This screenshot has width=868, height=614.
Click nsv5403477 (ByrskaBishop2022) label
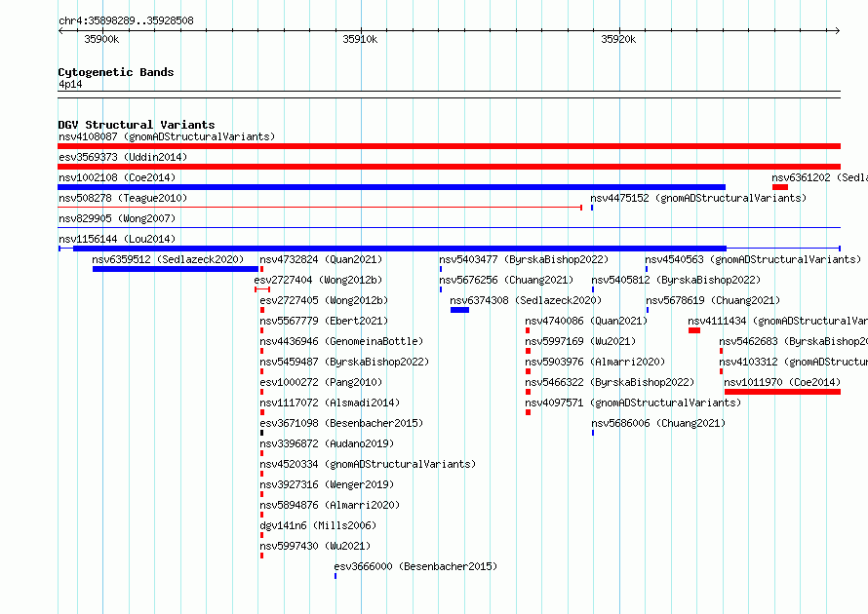click(x=524, y=259)
